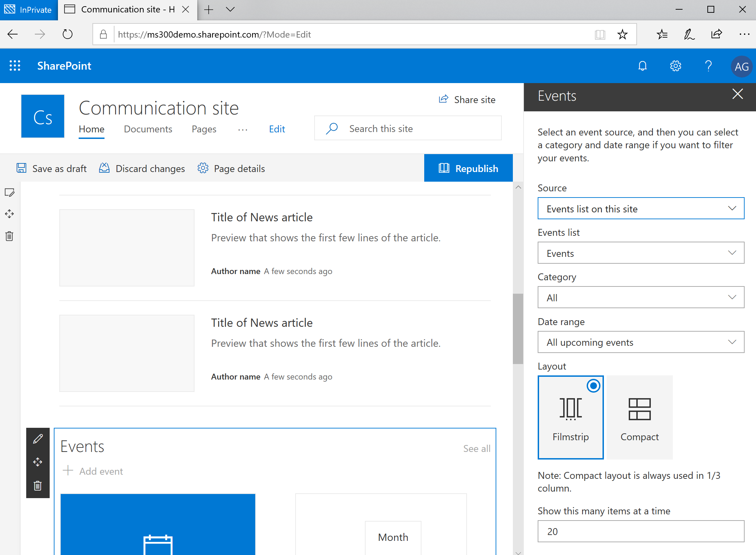
Task: Open the Category dropdown
Action: 641,297
